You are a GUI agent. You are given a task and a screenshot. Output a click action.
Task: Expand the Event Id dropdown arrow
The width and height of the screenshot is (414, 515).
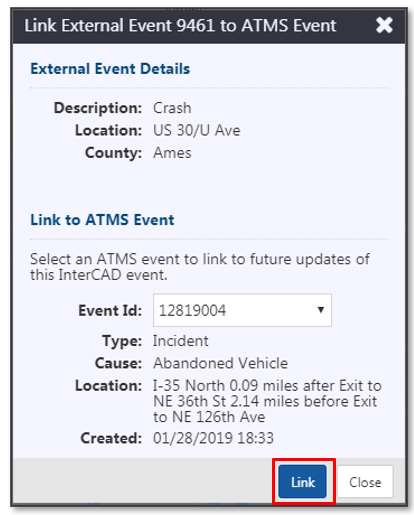point(321,310)
